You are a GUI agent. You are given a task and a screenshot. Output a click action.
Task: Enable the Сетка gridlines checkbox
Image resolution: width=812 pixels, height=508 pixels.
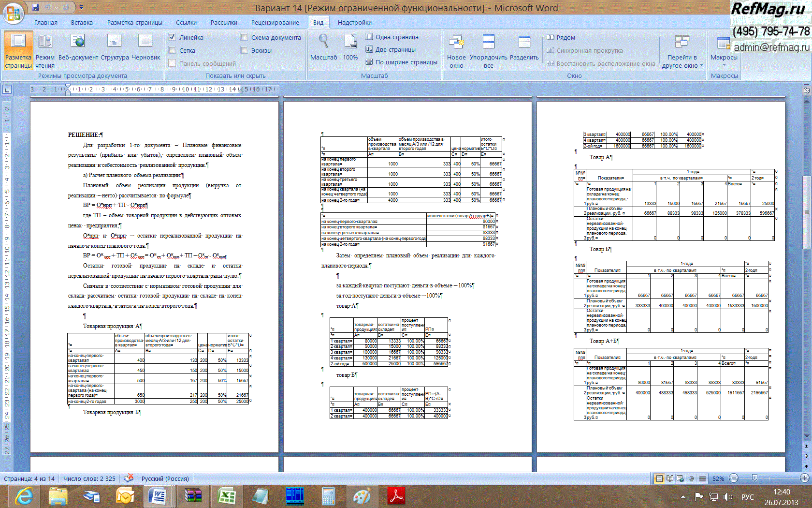tap(172, 50)
